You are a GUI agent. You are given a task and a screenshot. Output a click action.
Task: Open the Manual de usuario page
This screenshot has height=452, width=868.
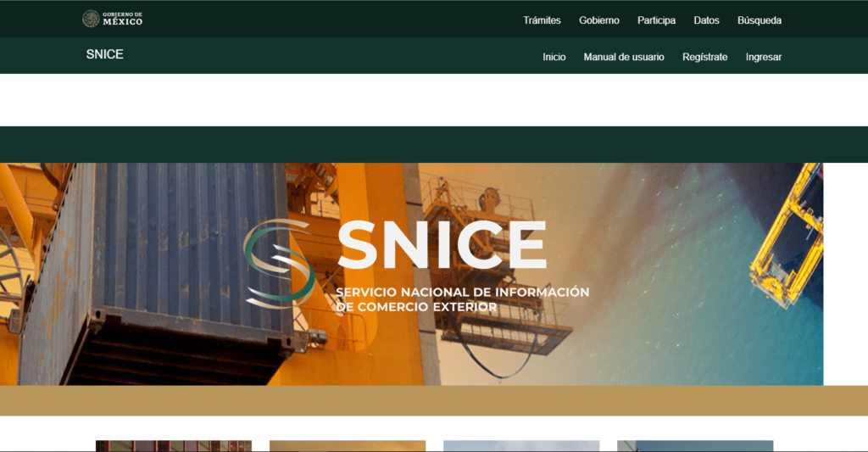point(624,57)
